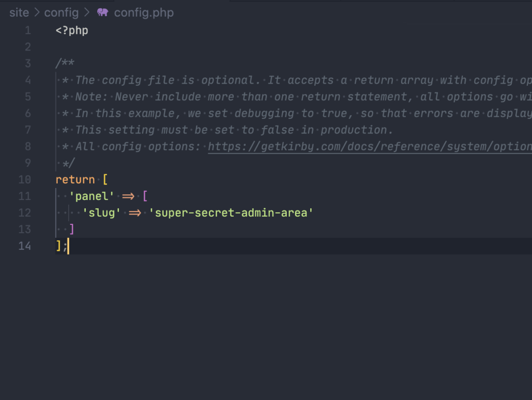Image resolution: width=532 pixels, height=400 pixels.
Task: Open the 'config' breadcrumb folder
Action: pos(61,12)
